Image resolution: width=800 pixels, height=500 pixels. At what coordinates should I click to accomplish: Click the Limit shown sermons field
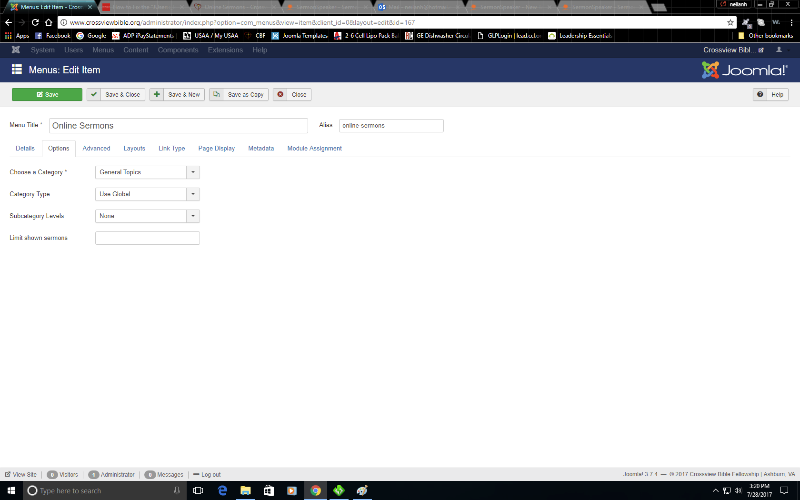tap(147, 238)
